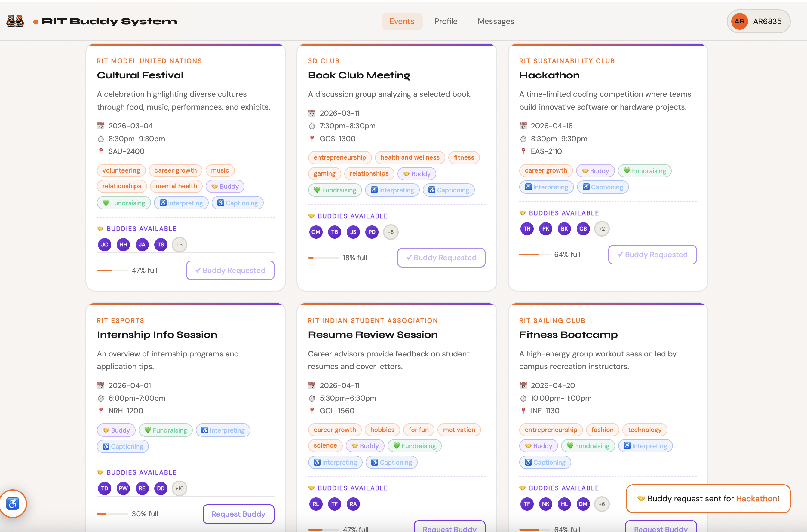Click the Hackathon link in notification toast
The height and width of the screenshot is (532, 807).
point(756,498)
